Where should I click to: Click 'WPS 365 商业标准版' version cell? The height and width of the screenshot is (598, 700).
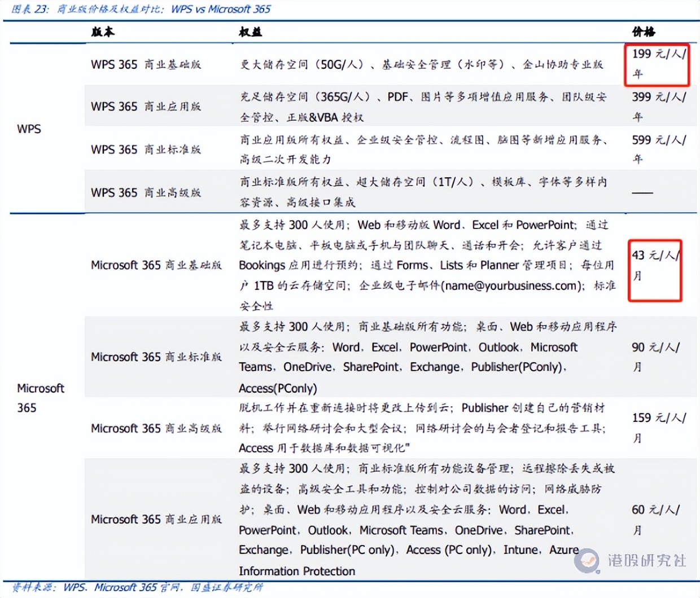[146, 149]
